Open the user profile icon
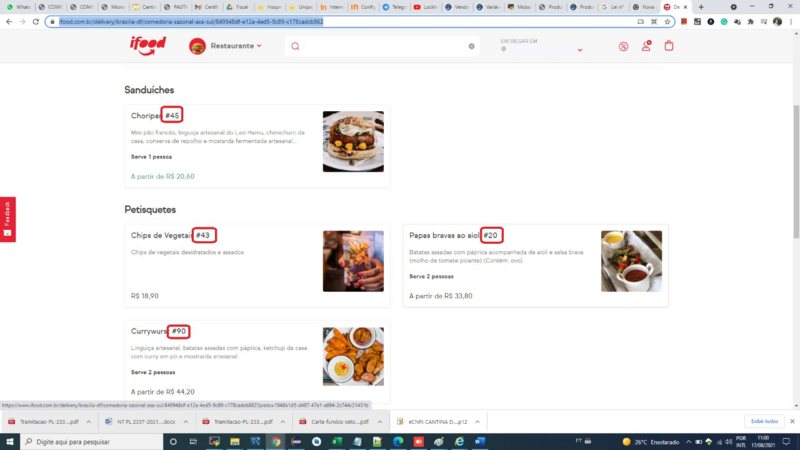Screen dimensions: 800x450 [x=646, y=46]
